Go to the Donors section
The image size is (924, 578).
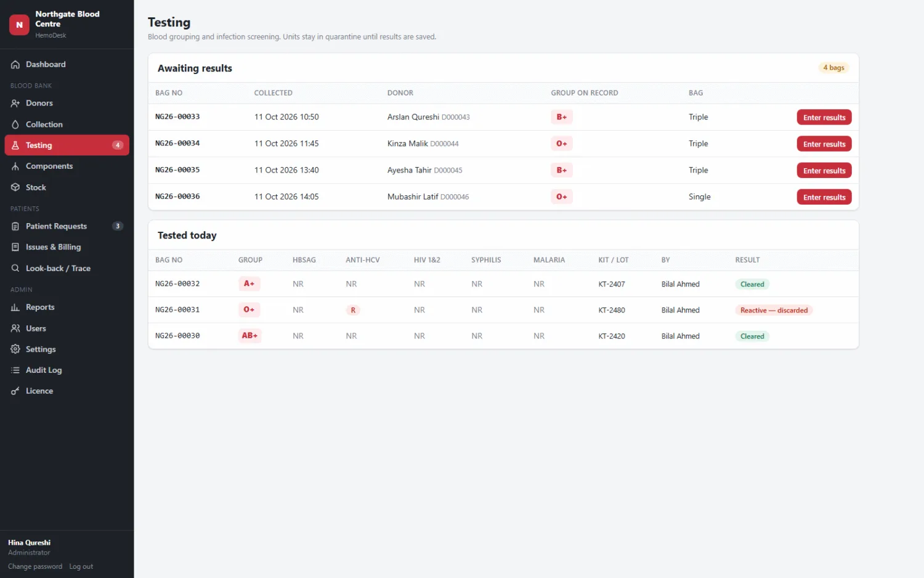point(67,104)
